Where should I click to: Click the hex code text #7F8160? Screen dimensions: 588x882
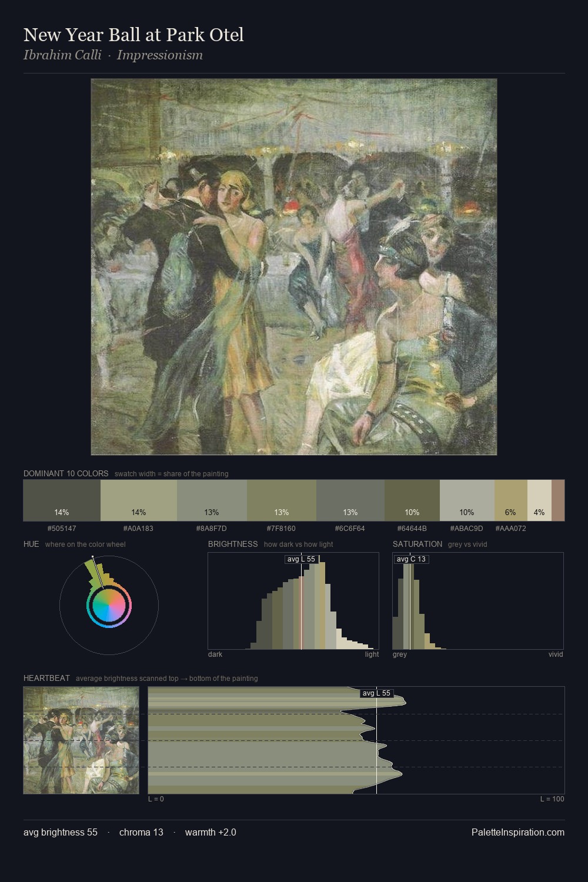click(281, 529)
